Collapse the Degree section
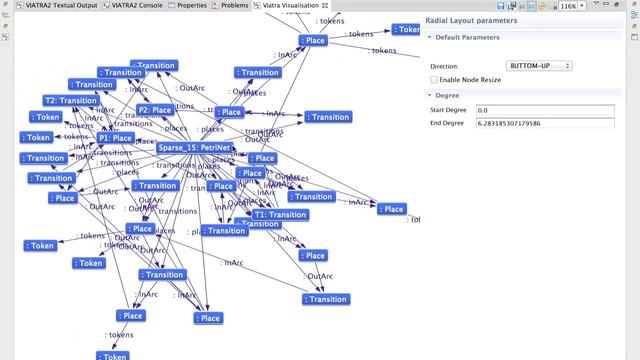Viewport: 640px width, 360px height. [x=429, y=95]
